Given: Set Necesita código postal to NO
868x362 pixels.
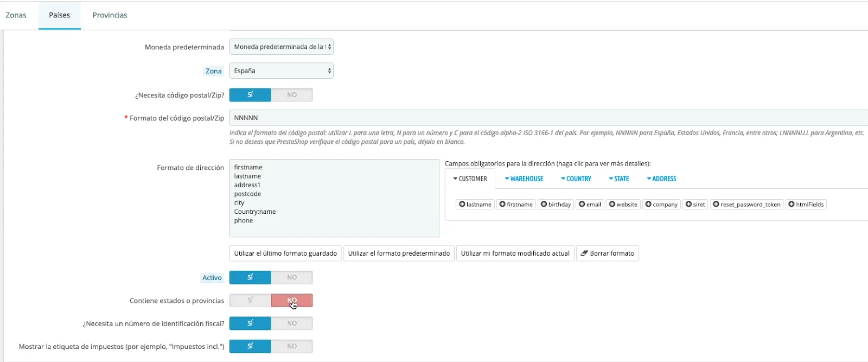Looking at the screenshot, I should click(x=292, y=95).
